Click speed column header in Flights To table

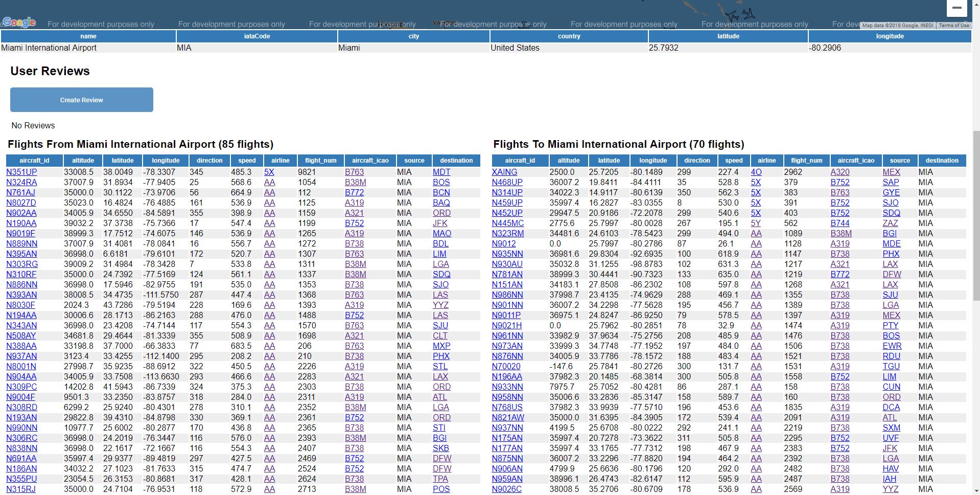point(734,161)
